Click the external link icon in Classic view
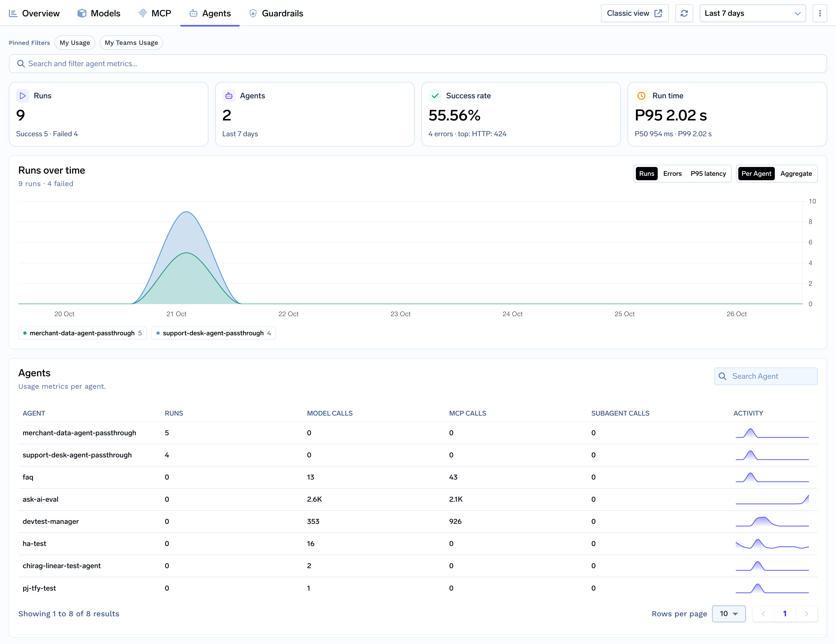The width and height of the screenshot is (836, 644). pyautogui.click(x=658, y=13)
